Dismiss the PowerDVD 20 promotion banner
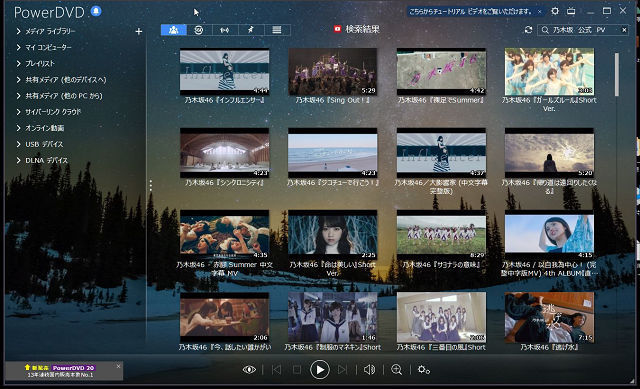This screenshot has width=640, height=389. click(118, 366)
